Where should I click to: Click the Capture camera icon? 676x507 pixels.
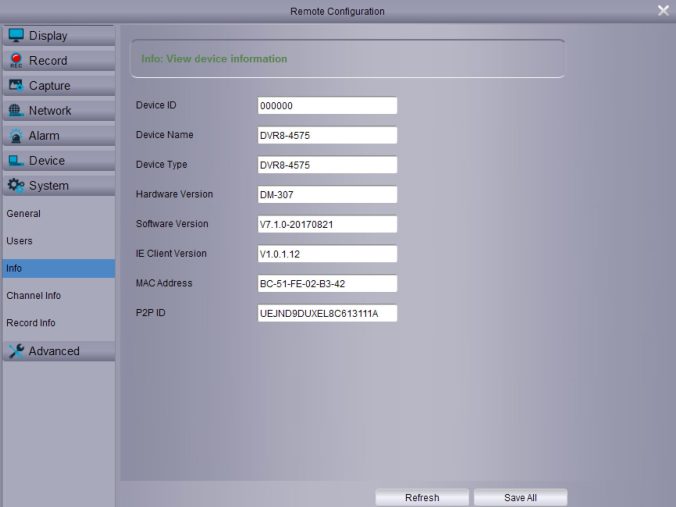(x=16, y=85)
